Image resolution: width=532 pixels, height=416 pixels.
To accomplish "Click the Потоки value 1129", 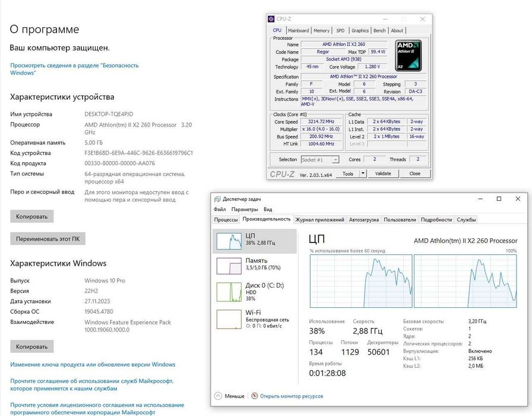I will [350, 352].
